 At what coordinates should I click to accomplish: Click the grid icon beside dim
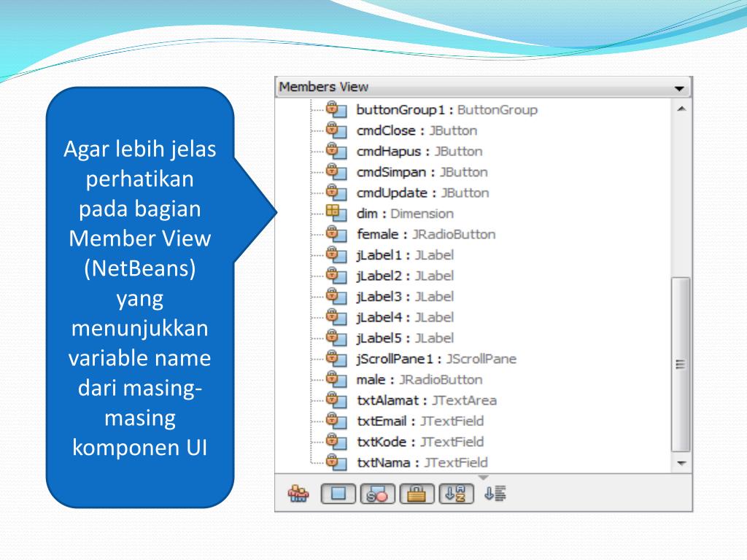(336, 213)
